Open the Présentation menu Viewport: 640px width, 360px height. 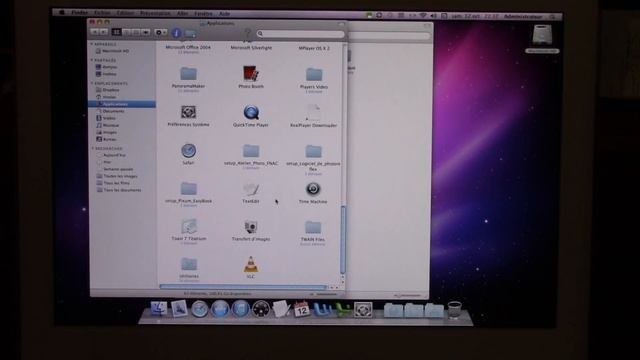coord(155,13)
